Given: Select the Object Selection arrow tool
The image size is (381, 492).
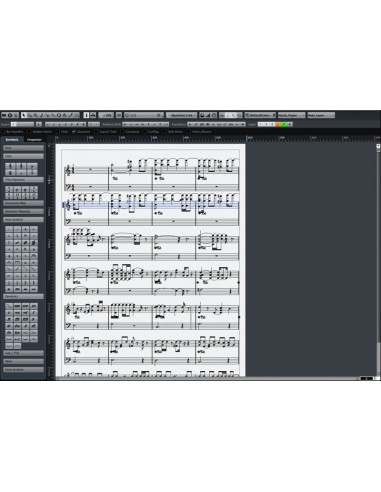Looking at the screenshot, I should pyautogui.click(x=23, y=115).
